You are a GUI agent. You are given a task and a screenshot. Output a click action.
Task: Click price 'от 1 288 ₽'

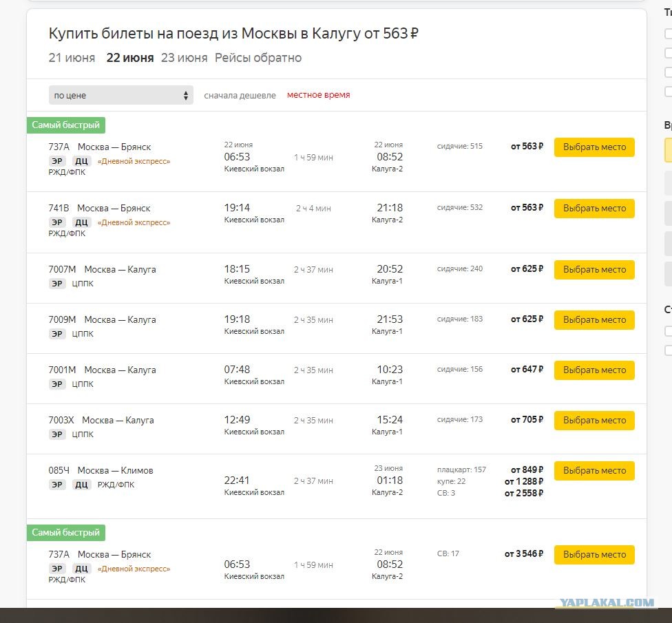524,482
